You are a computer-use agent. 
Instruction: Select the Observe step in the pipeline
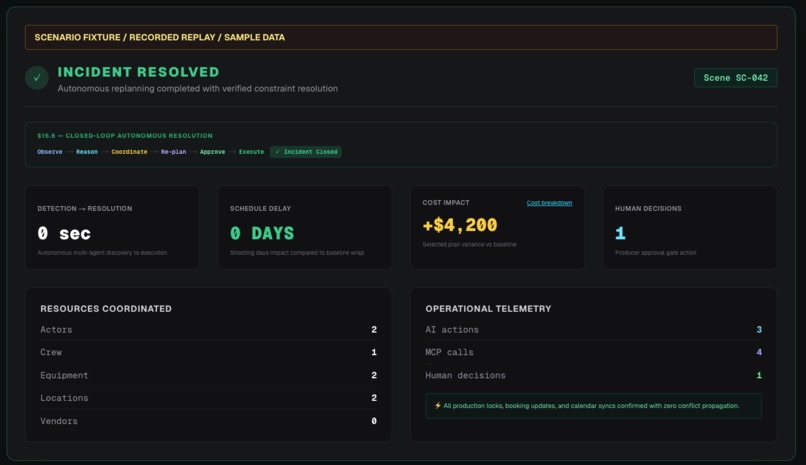click(x=50, y=152)
